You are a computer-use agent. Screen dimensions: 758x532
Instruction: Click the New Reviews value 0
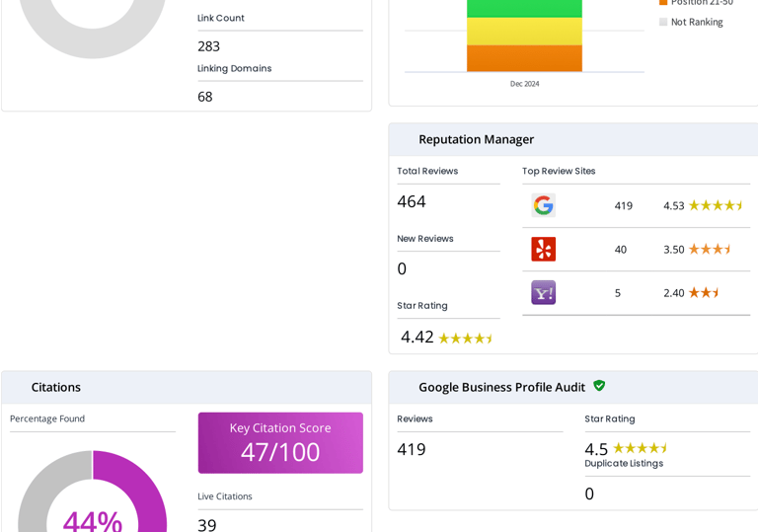(x=402, y=268)
